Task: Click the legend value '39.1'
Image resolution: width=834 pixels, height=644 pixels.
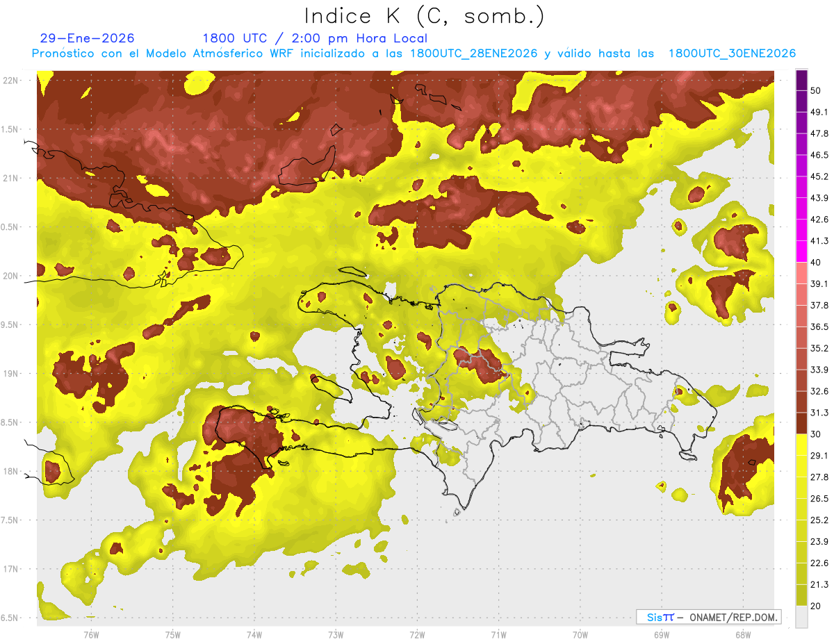Action: tap(819, 284)
